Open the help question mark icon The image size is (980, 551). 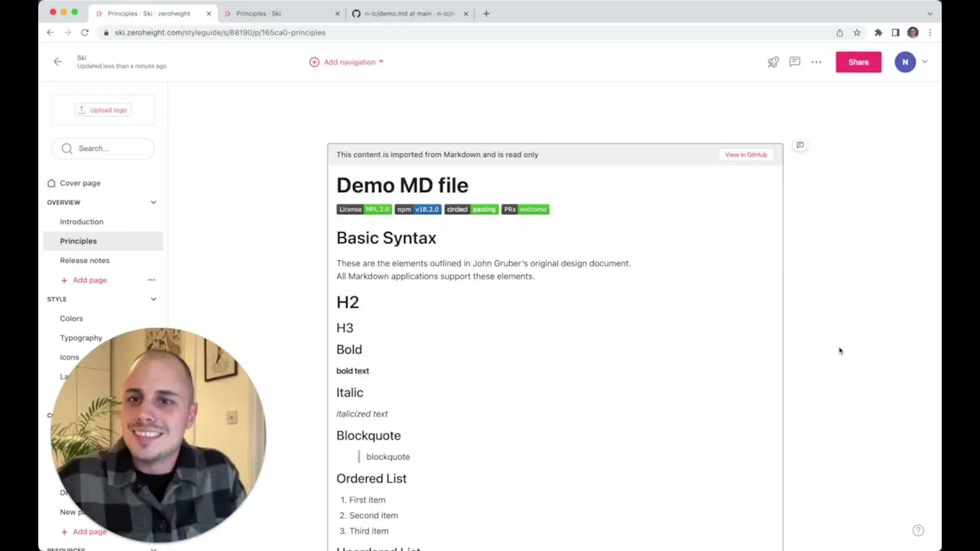[x=918, y=530]
